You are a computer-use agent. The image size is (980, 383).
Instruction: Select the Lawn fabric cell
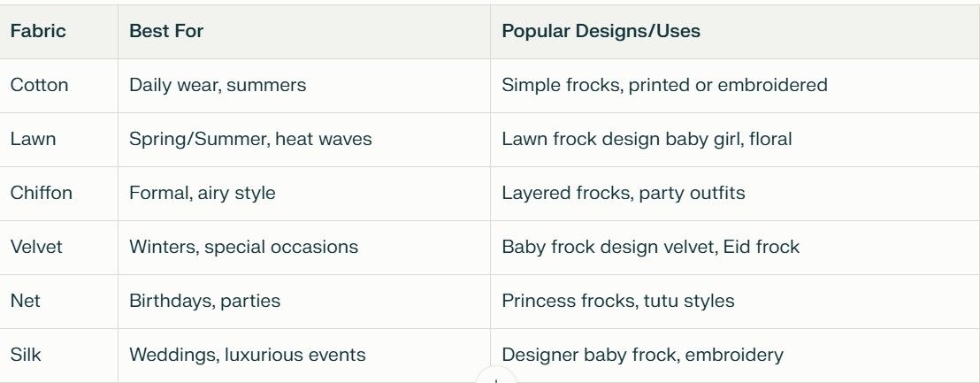(34, 140)
